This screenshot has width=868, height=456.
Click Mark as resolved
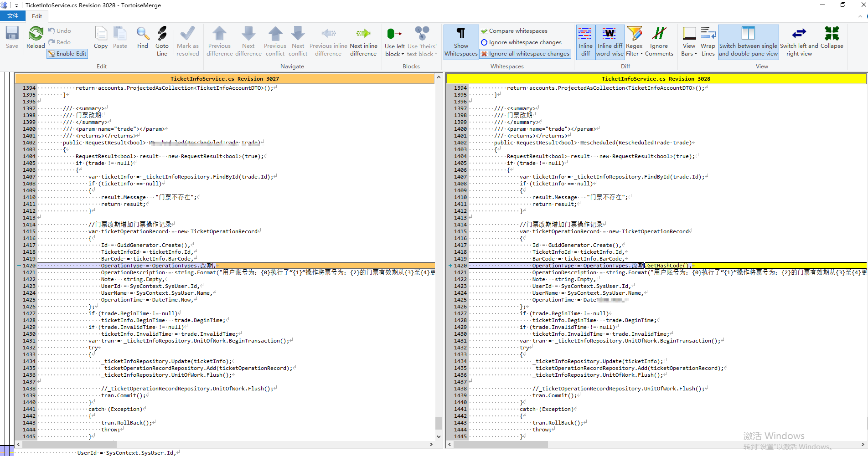188,41
